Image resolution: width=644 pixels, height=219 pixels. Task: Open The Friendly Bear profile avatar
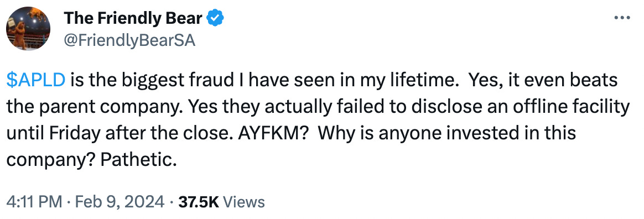tap(28, 28)
